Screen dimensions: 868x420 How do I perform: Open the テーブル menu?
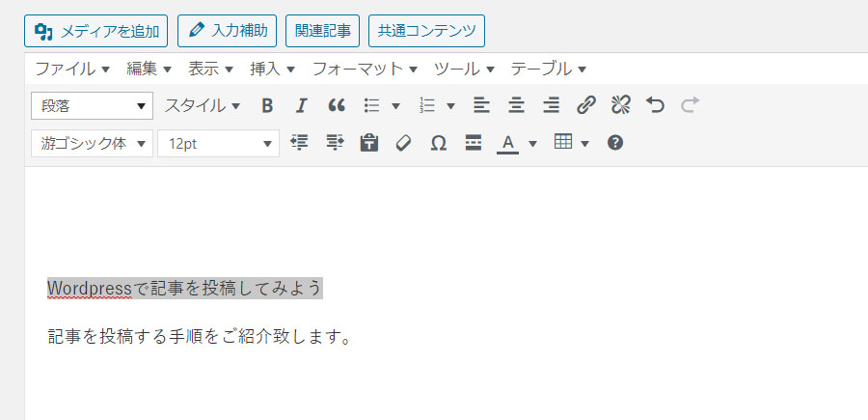pyautogui.click(x=548, y=69)
